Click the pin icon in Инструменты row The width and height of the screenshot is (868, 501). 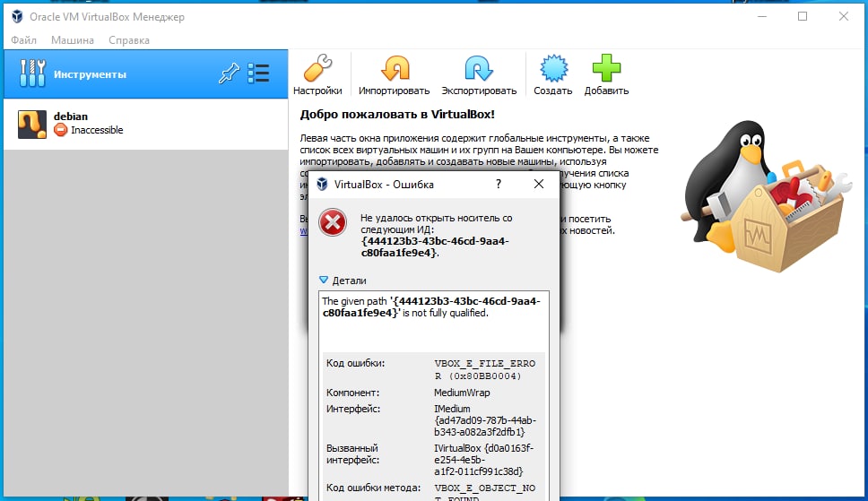coord(229,73)
